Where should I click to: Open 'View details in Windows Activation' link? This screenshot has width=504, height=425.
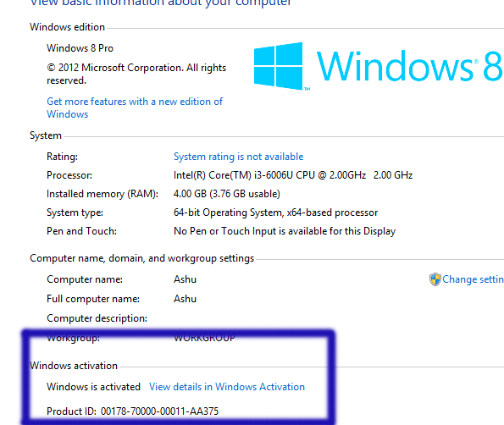pos(227,386)
